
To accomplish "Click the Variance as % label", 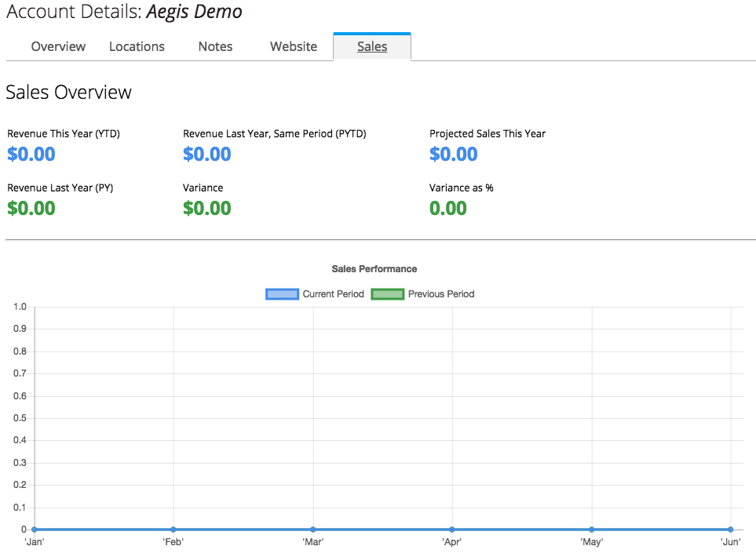I will tap(462, 188).
